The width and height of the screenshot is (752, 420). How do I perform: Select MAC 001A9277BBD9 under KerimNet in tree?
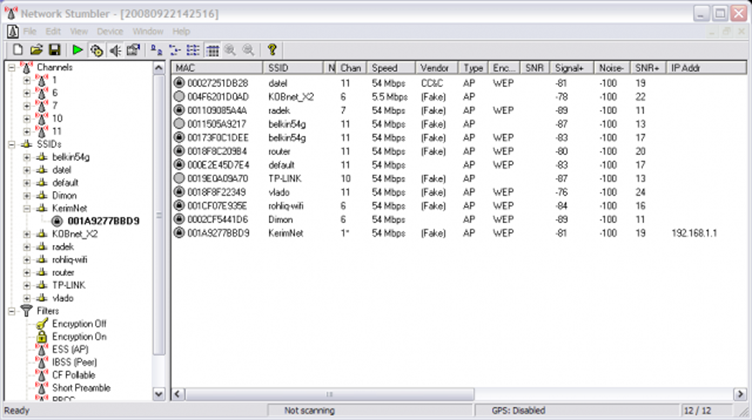[103, 221]
